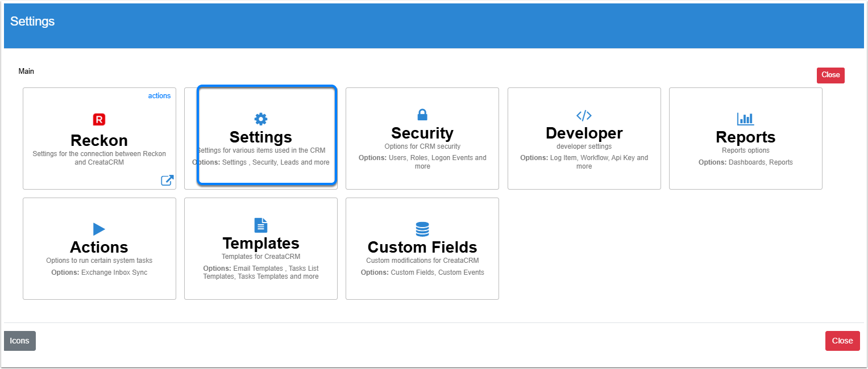
Task: Select the Actions heading
Action: (99, 247)
